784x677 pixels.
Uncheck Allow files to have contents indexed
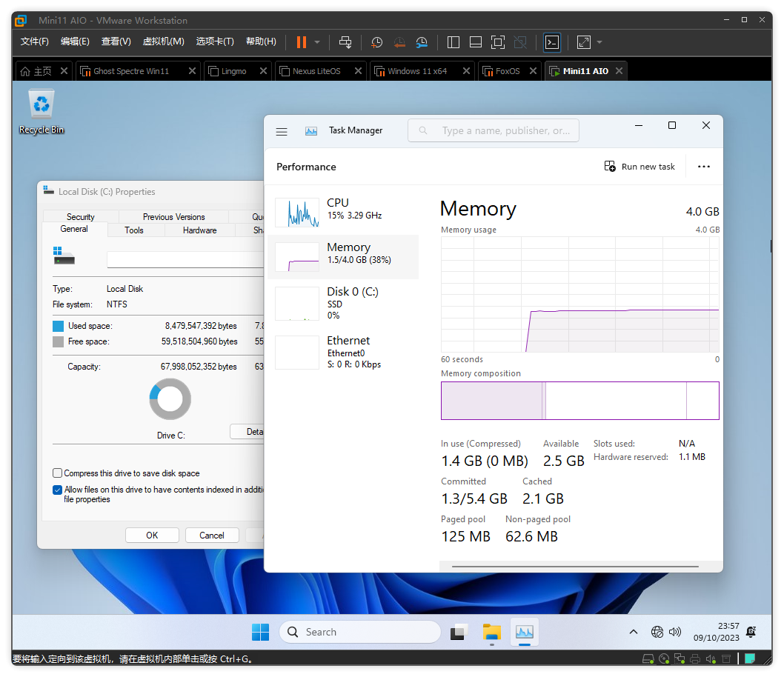coord(58,490)
